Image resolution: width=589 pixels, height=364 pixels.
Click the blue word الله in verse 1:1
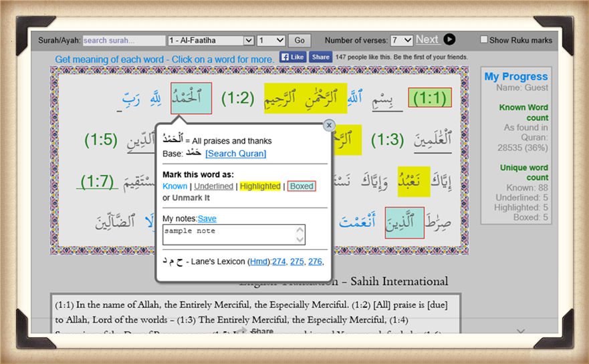(x=355, y=98)
